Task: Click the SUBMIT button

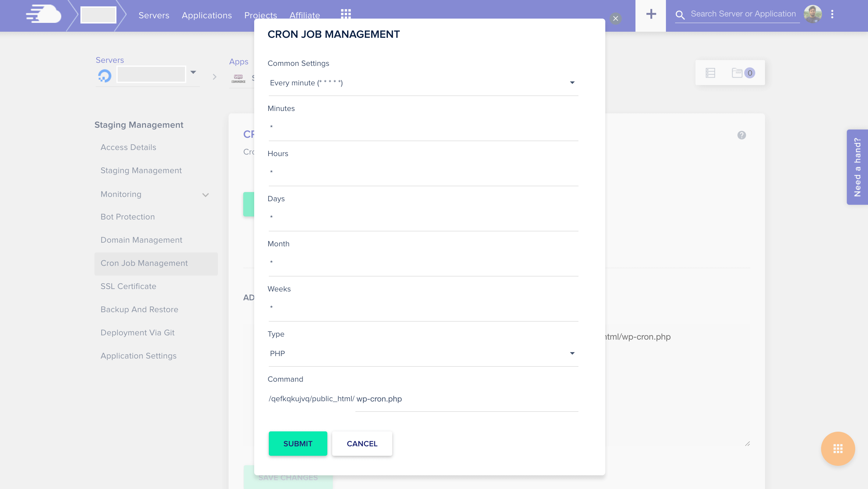Action: coord(297,444)
